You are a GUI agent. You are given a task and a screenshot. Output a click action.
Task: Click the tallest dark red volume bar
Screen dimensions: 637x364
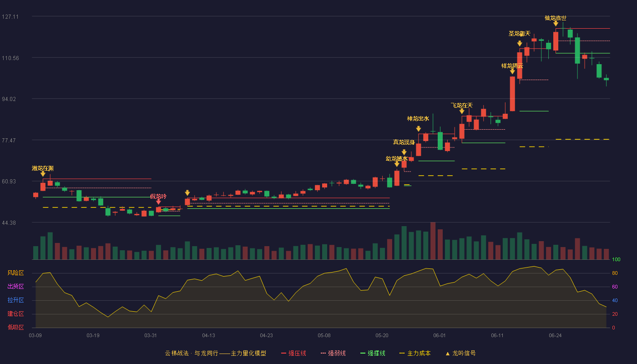(x=433, y=241)
